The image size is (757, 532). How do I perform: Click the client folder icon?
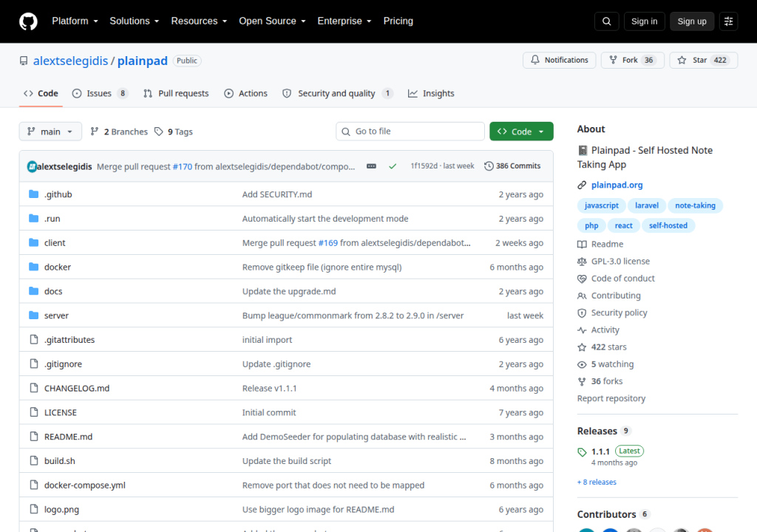(x=33, y=242)
